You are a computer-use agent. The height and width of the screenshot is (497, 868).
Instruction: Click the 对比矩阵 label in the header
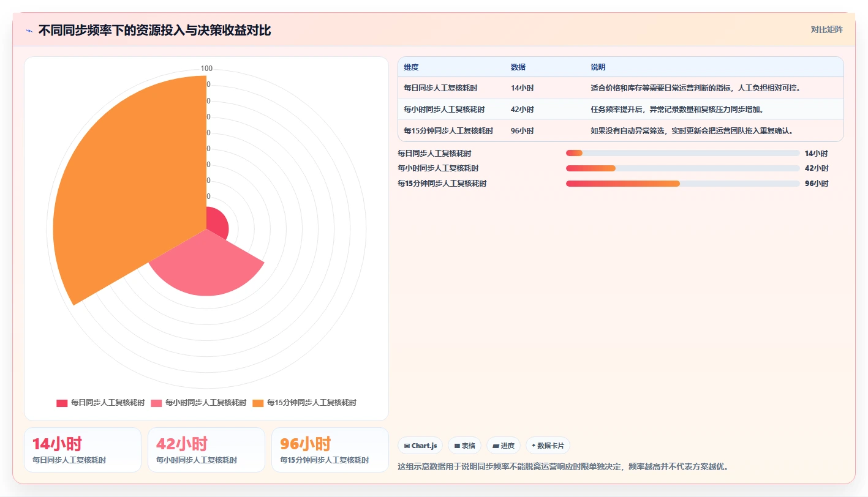(x=826, y=29)
